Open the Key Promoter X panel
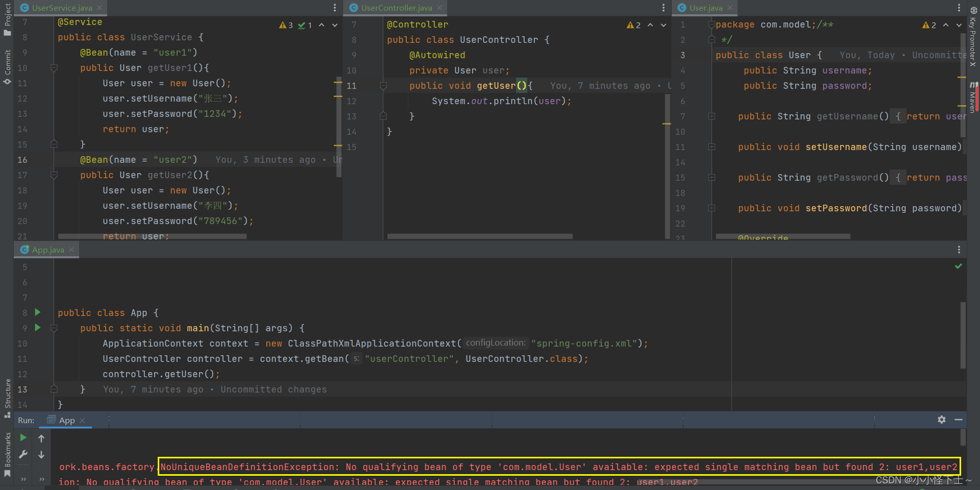This screenshot has width=980, height=490. tap(973, 37)
